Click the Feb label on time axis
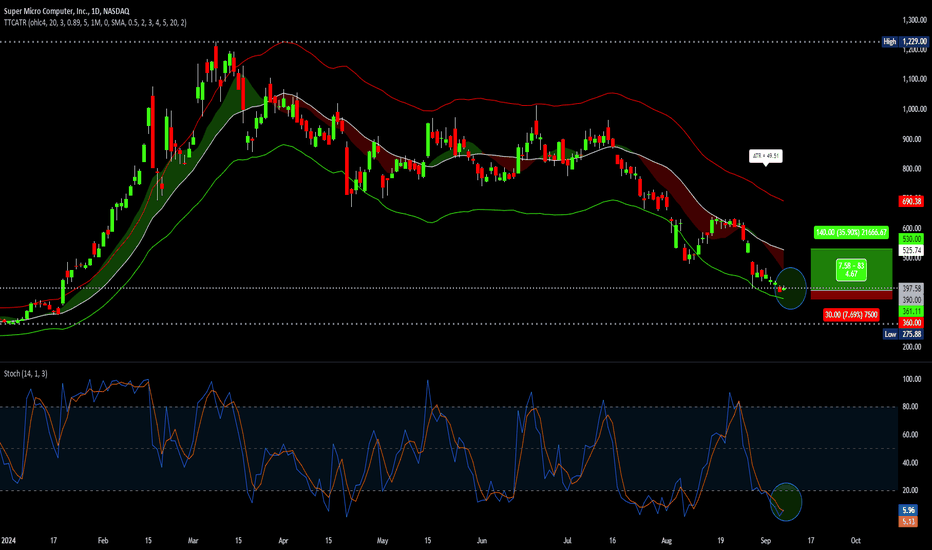This screenshot has height=550, width=932. 103,540
